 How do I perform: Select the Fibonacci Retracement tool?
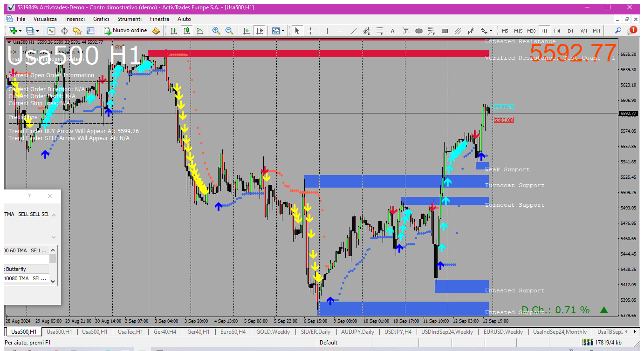380,31
